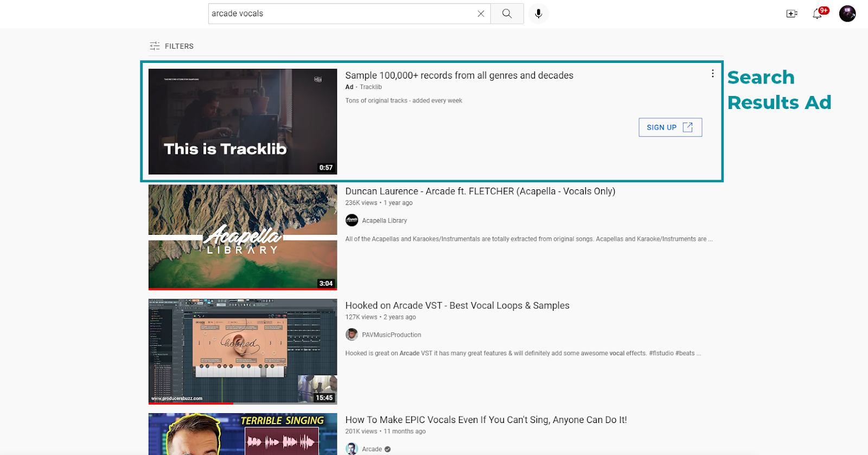The height and width of the screenshot is (455, 868).
Task: Click the Arcade channel avatar
Action: coord(352,449)
